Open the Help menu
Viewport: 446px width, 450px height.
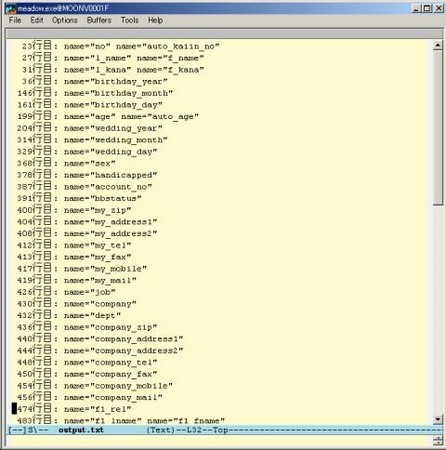(x=156, y=20)
